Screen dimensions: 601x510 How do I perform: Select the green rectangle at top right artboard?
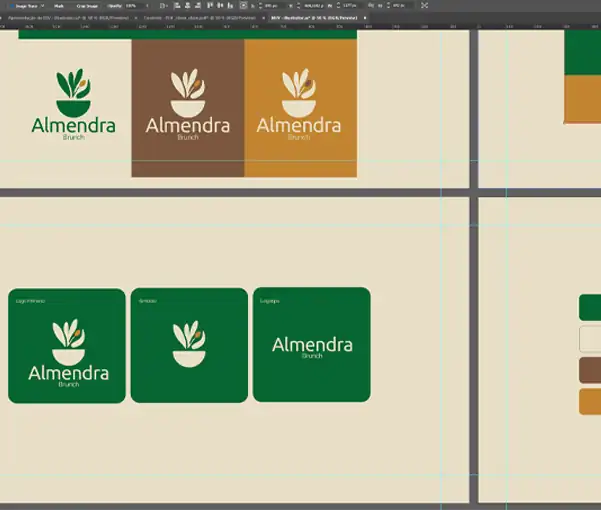[x=583, y=52]
